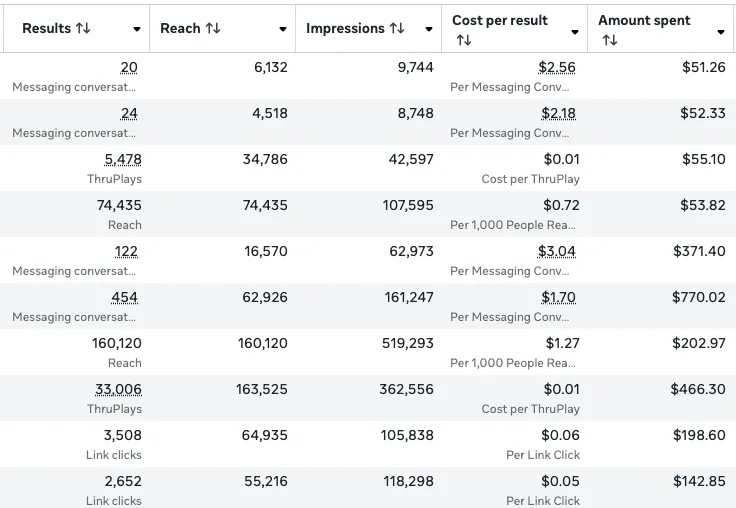Sort by Amount spent arrows
This screenshot has width=736, height=508.
tap(610, 40)
